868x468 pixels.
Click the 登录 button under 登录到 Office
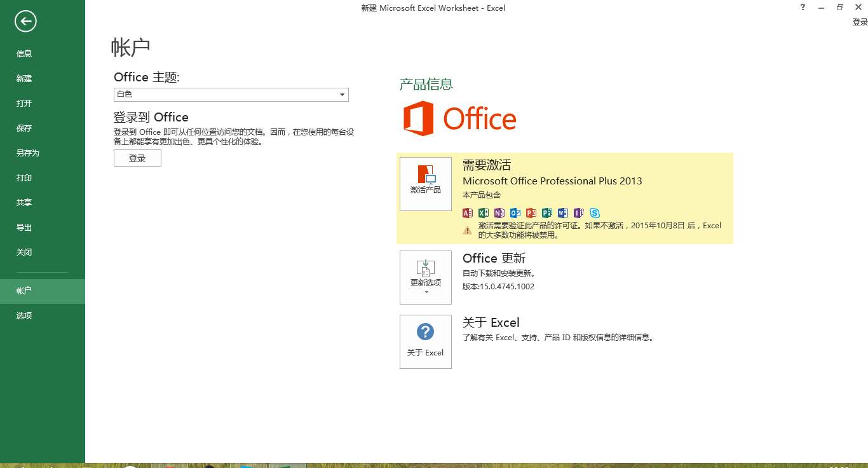pyautogui.click(x=137, y=158)
